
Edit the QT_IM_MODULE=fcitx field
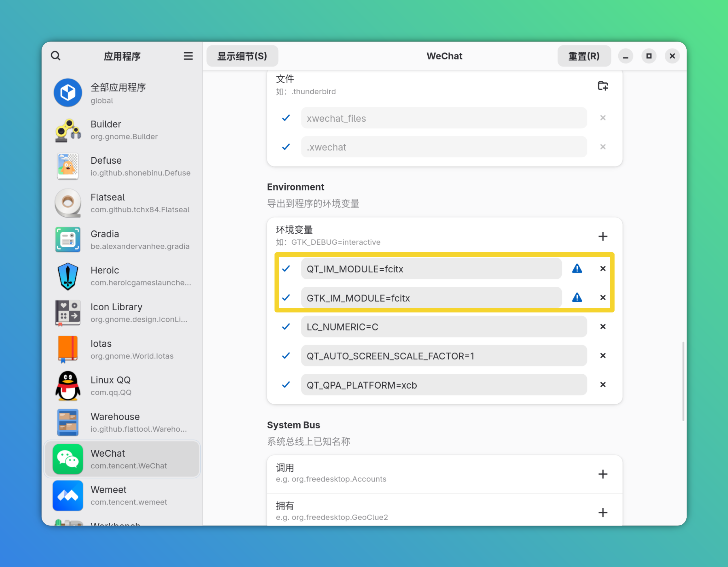[431, 268]
